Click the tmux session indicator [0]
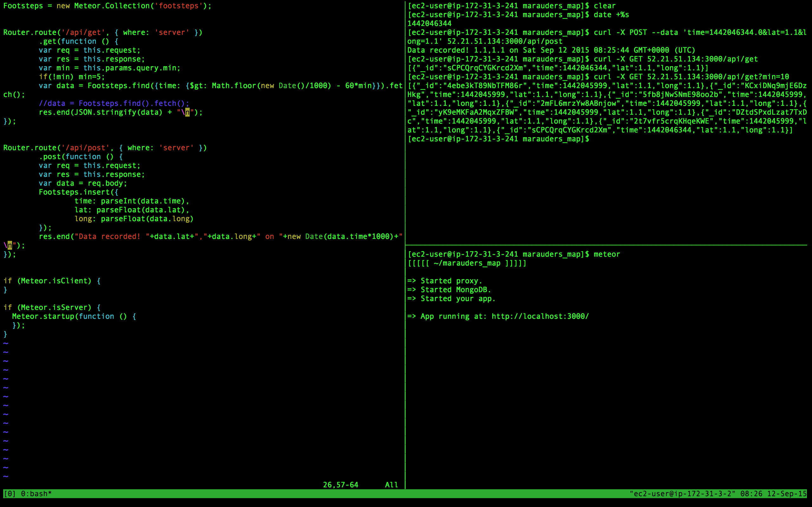Image resolution: width=812 pixels, height=507 pixels. (x=10, y=494)
